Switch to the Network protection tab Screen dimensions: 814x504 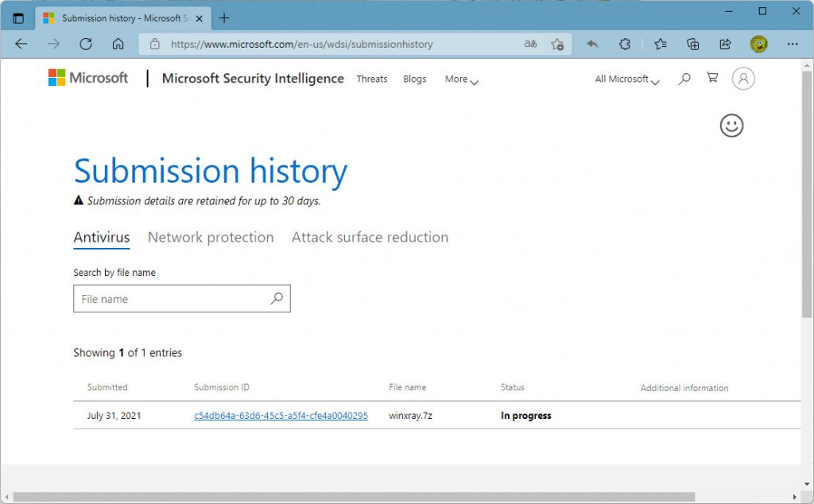tap(211, 237)
